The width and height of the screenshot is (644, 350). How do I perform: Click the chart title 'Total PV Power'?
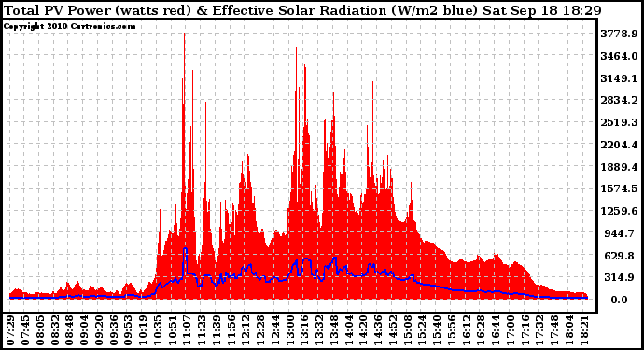58,10
